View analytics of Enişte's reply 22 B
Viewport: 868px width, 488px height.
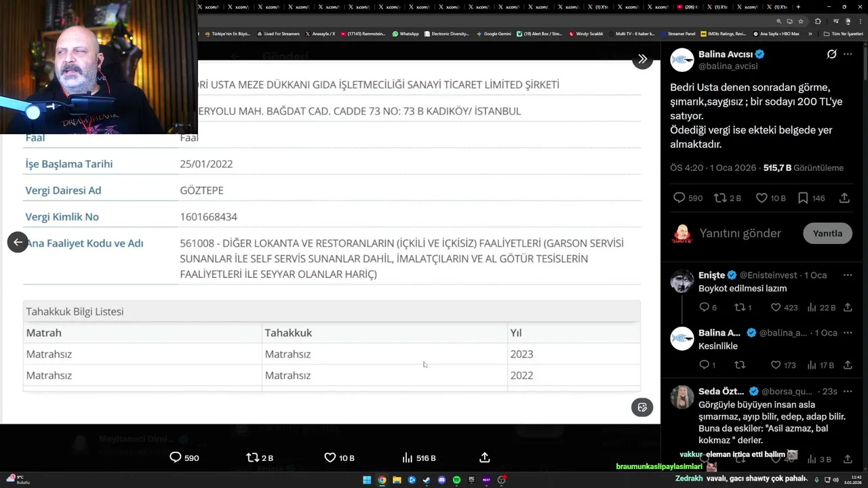click(x=821, y=307)
